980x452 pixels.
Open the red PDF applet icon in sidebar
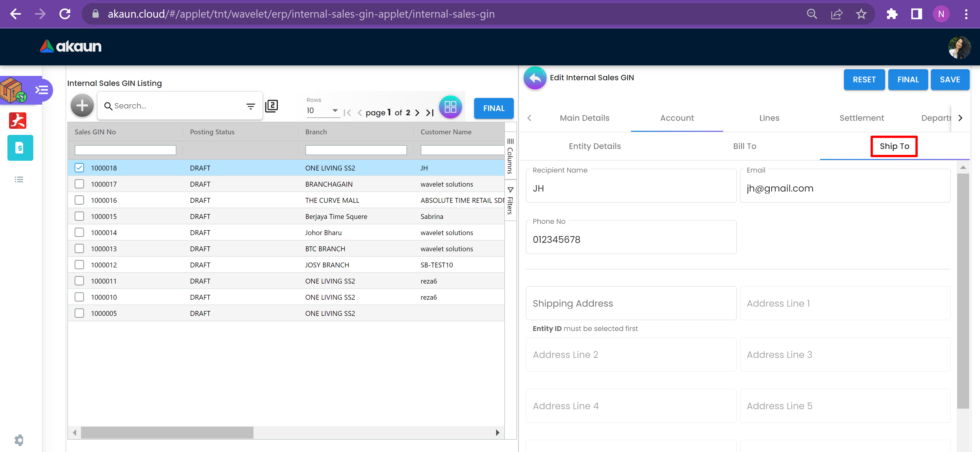(x=18, y=121)
